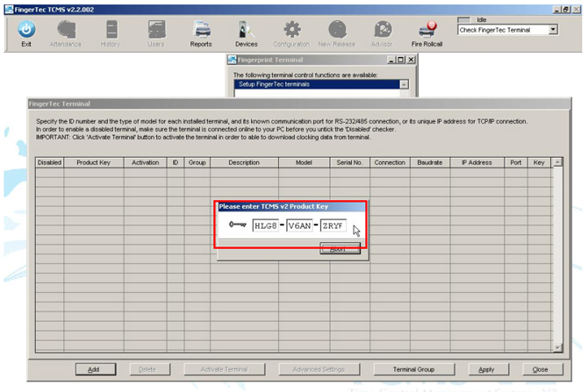Image resolution: width=588 pixels, height=392 pixels.
Task: Click the Product Key column header
Action: 94,162
